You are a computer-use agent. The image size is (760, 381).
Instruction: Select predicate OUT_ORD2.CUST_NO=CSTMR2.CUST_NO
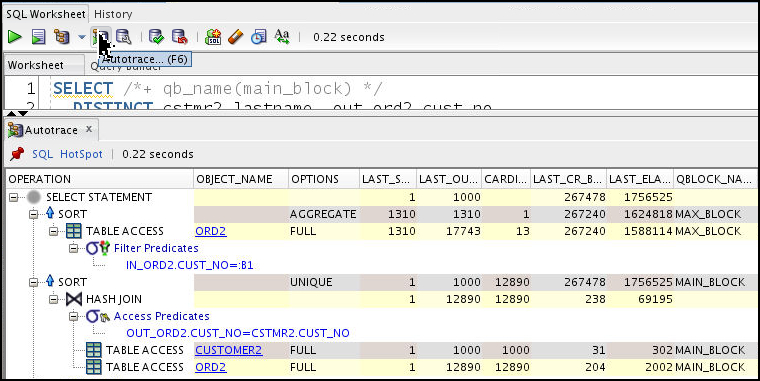pos(238,333)
